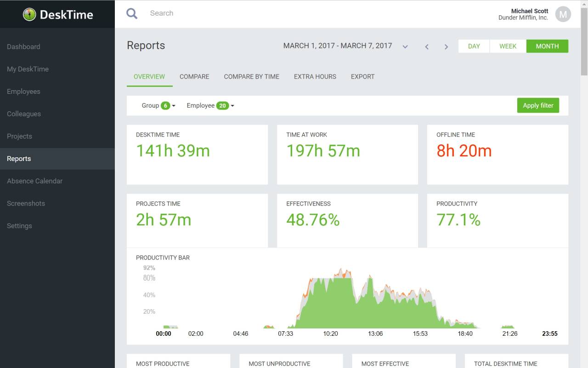Click the search magnifier icon

(x=132, y=13)
